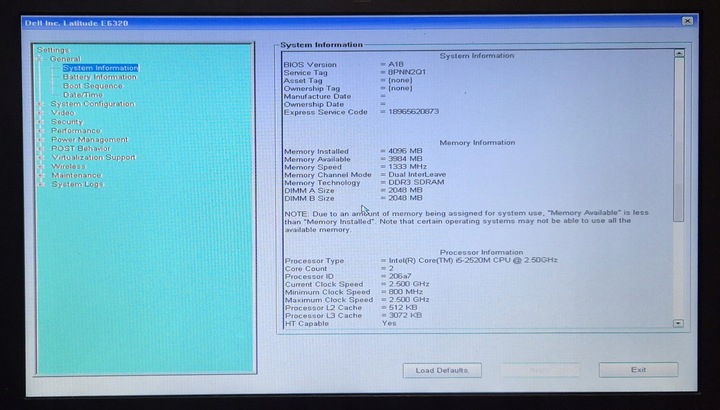
Task: Select Video category label
Action: tap(62, 113)
